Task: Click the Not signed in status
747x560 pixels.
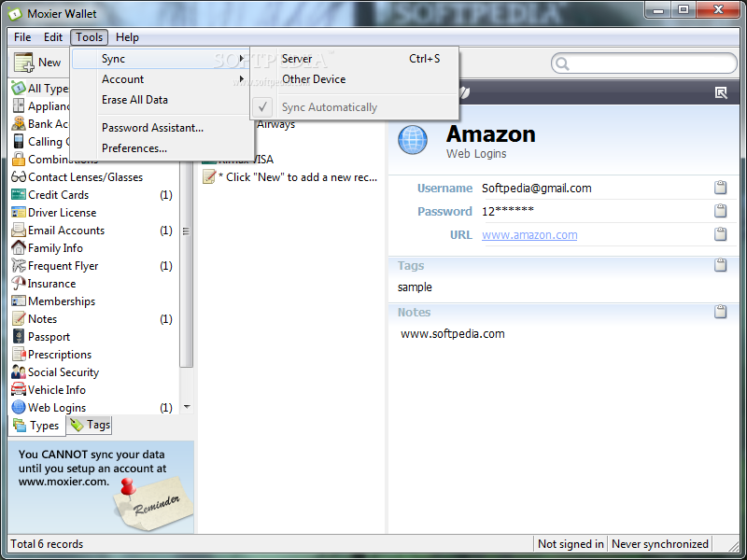Action: 571,544
